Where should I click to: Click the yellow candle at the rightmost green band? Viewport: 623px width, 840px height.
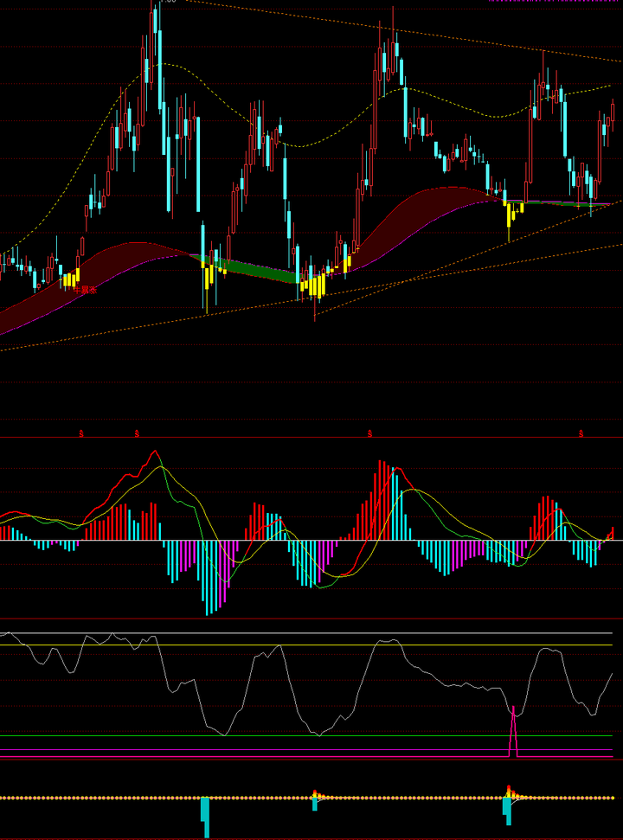(x=509, y=215)
